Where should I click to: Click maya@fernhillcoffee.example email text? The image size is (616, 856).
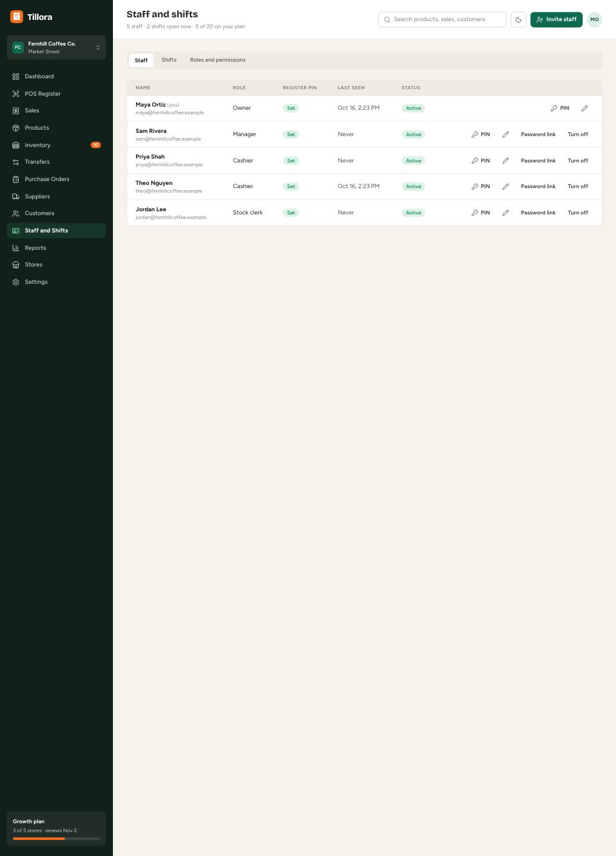(169, 113)
